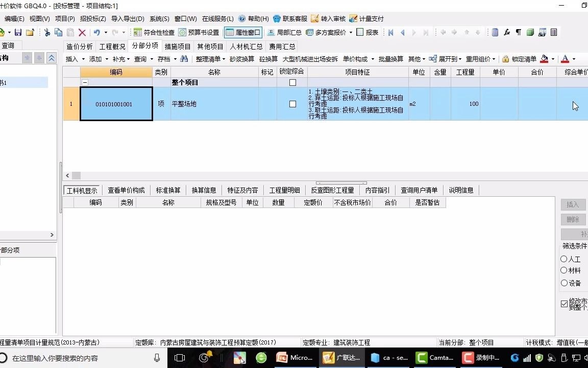Viewport: 588px width, 368px height.
Task: Check the 锁定综合 checkbox for 平整场地 row
Action: [292, 104]
